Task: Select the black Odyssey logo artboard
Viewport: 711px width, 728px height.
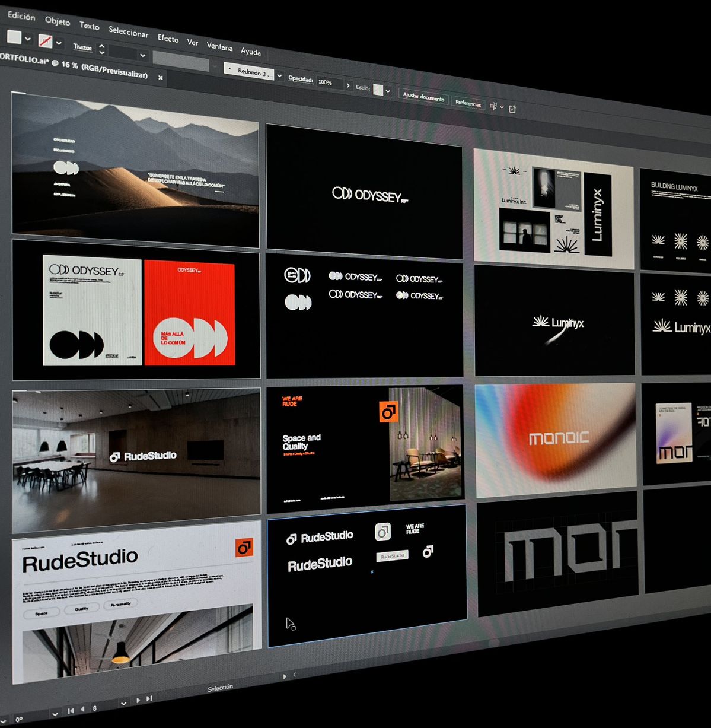Action: [x=364, y=192]
